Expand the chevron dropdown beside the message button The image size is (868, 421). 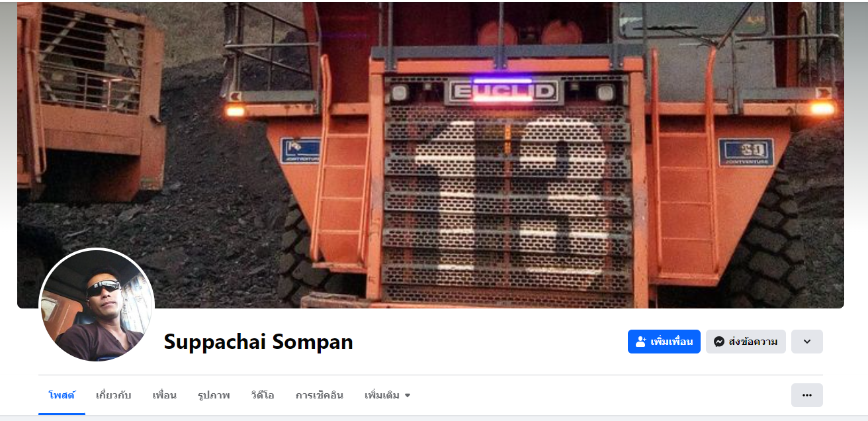click(x=806, y=342)
